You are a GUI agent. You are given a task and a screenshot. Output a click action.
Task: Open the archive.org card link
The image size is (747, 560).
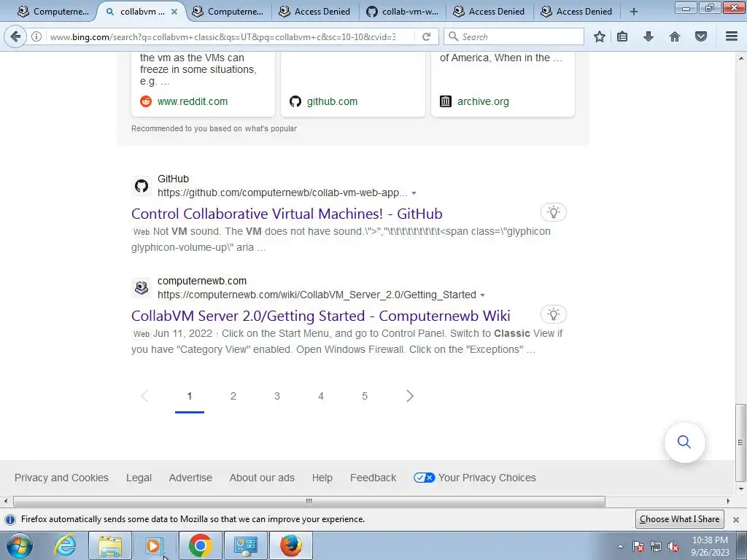pyautogui.click(x=483, y=101)
